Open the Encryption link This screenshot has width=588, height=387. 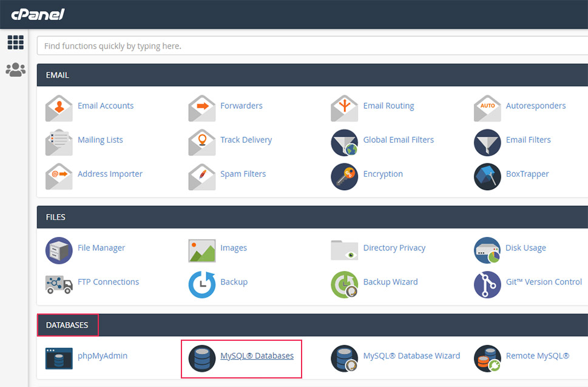383,174
